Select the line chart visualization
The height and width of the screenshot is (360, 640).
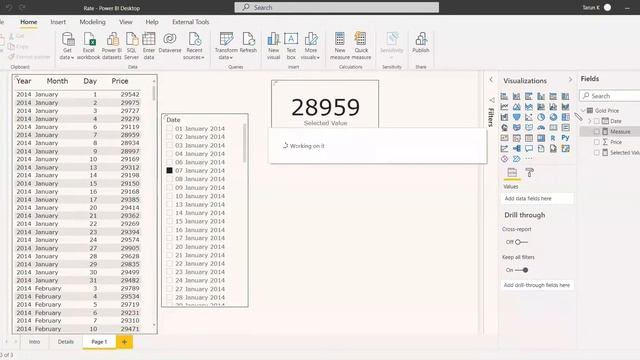click(x=504, y=107)
